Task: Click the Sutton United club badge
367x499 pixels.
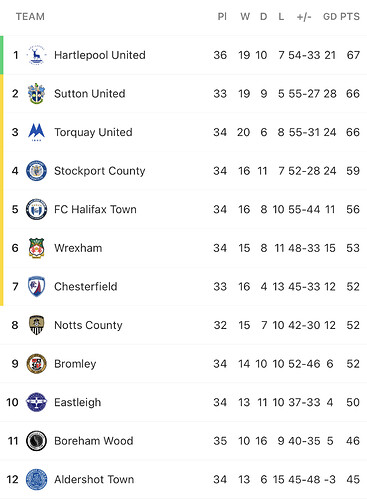Action: point(36,94)
